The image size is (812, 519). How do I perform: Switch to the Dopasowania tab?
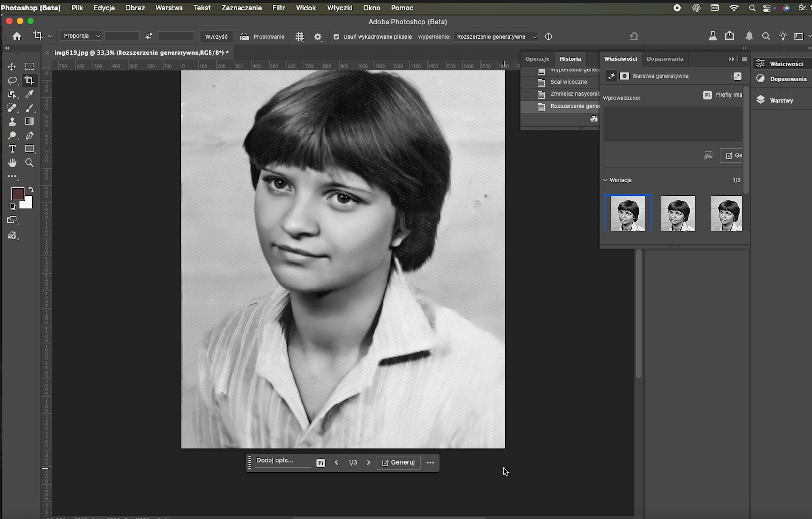664,58
